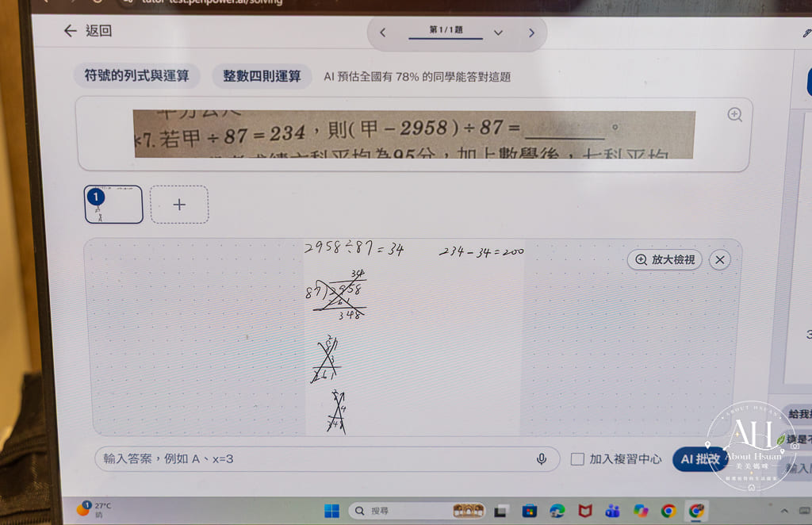
Task: Focus the 輸入答案 answer input field
Action: pos(326,458)
